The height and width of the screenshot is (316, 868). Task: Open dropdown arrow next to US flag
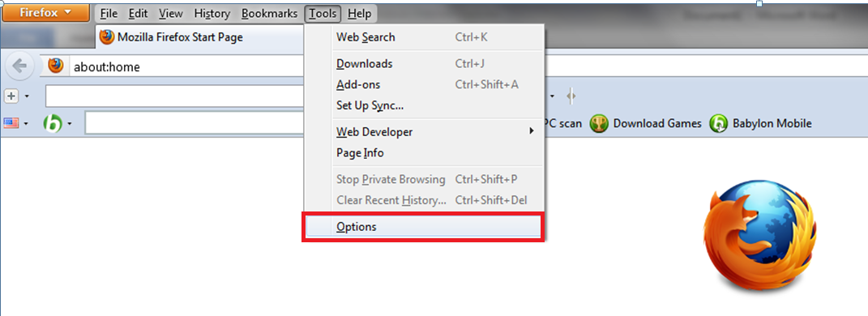[x=26, y=123]
